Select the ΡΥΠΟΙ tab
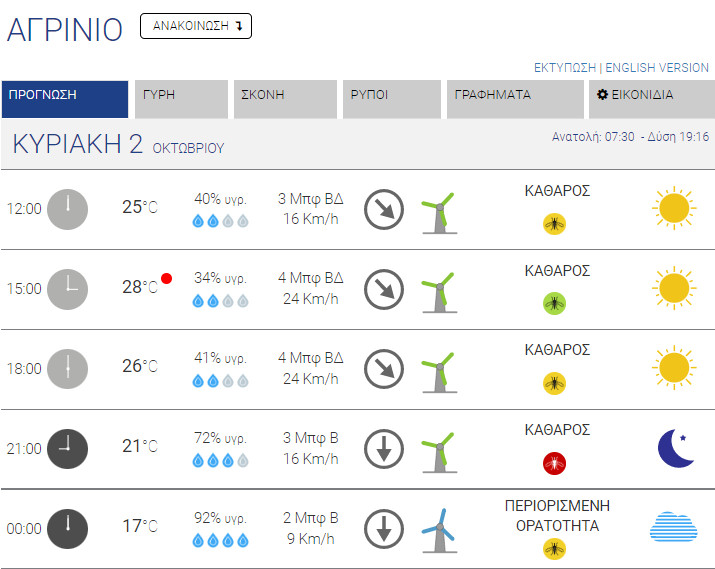Screen dimensions: 715x569 pyautogui.click(x=391, y=95)
